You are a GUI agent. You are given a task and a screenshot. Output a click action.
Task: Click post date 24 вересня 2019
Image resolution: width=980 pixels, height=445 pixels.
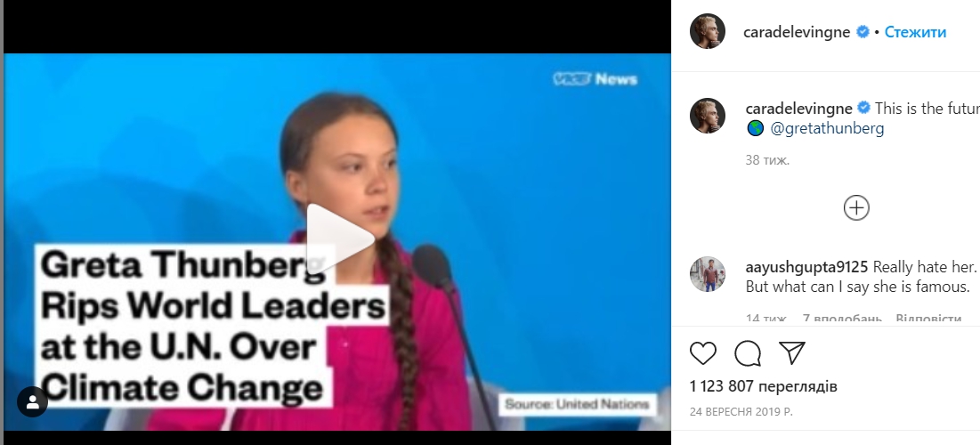(x=741, y=412)
